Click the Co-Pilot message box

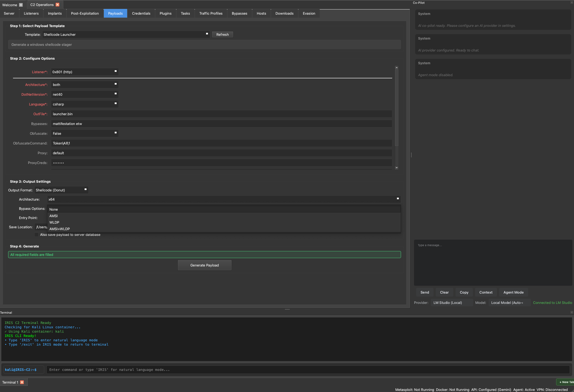[x=493, y=262]
